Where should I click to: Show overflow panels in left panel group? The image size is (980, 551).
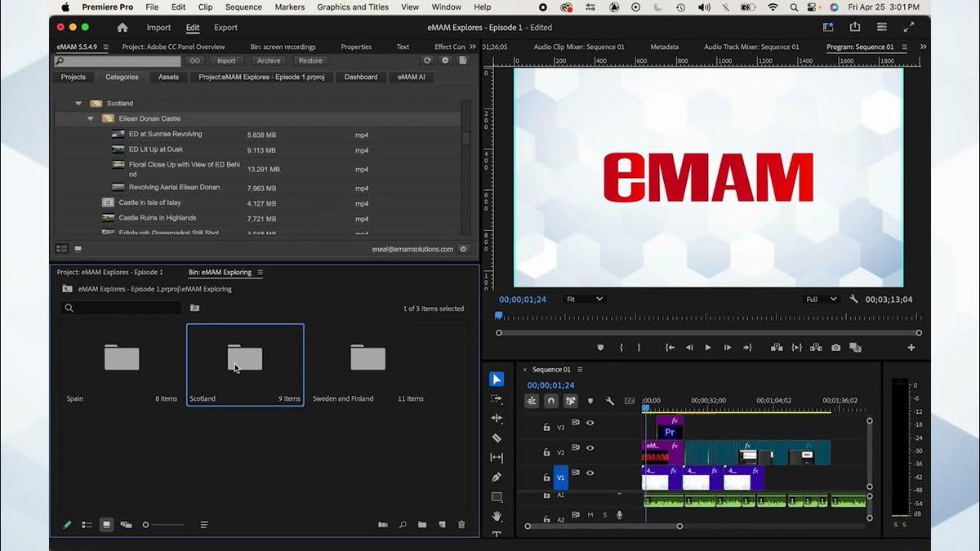pyautogui.click(x=472, y=47)
